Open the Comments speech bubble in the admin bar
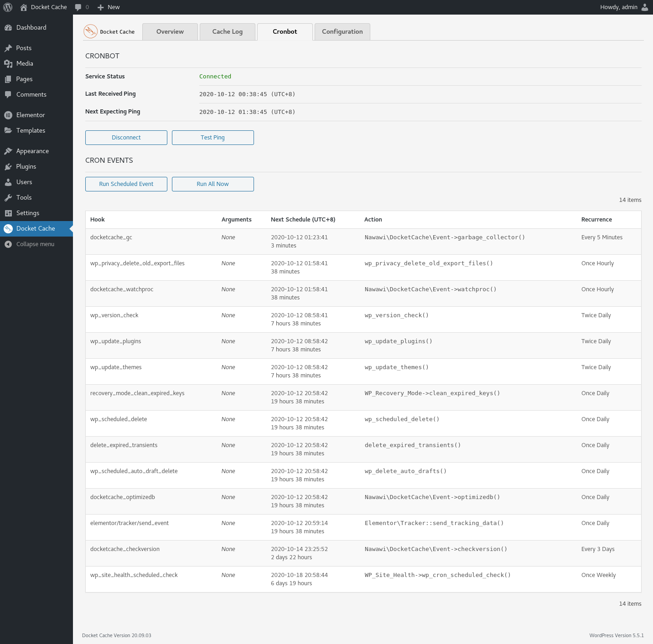This screenshot has height=644, width=653. click(78, 7)
